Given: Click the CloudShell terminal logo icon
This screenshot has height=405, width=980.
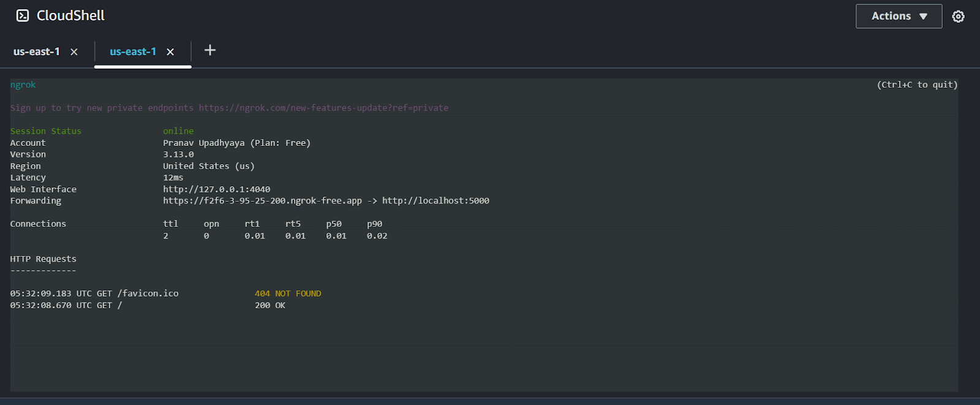Looking at the screenshot, I should 23,16.
